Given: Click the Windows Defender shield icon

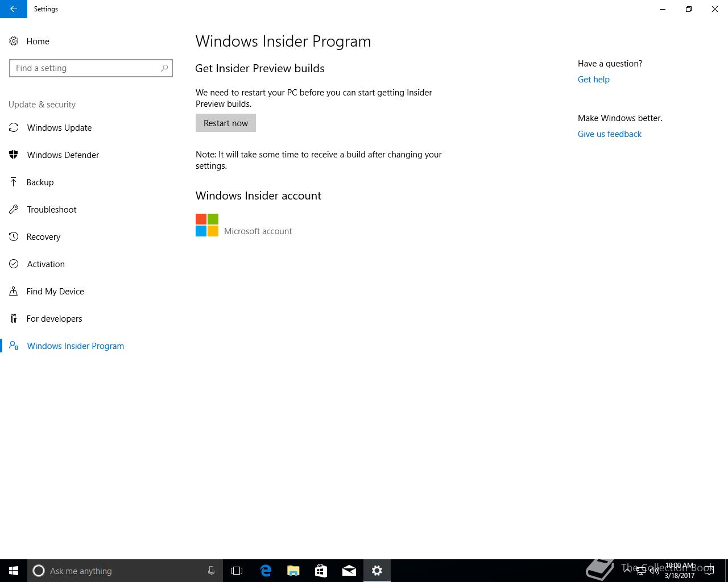Looking at the screenshot, I should click(14, 155).
